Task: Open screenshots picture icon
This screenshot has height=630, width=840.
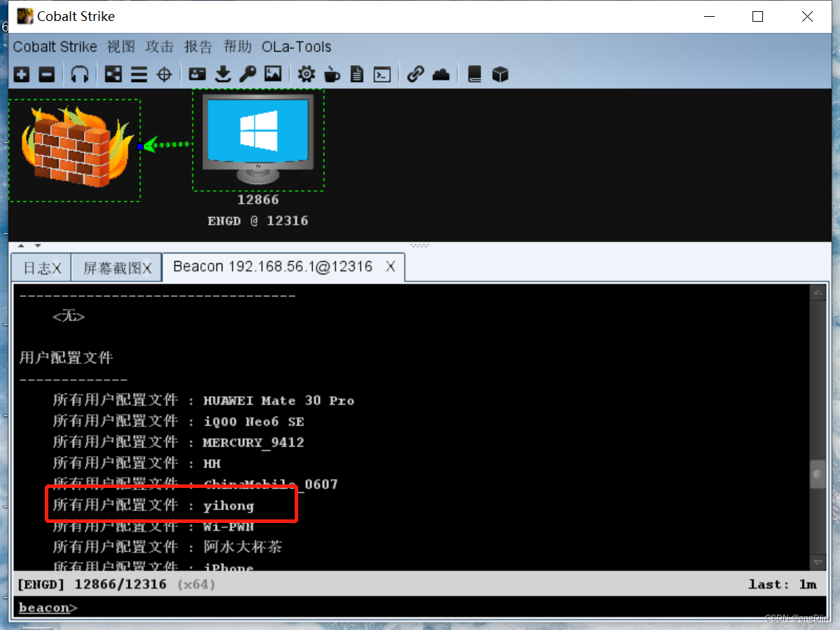Action: [x=273, y=74]
